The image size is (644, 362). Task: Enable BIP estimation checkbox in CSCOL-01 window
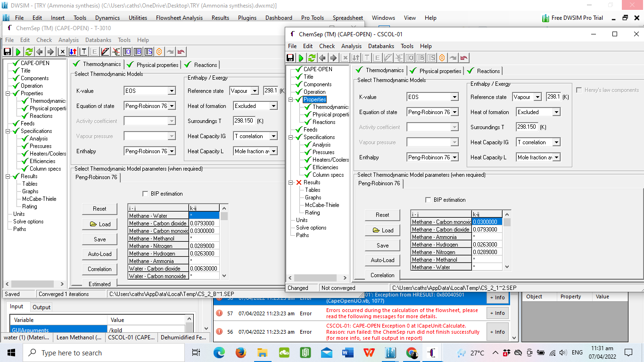[428, 200]
